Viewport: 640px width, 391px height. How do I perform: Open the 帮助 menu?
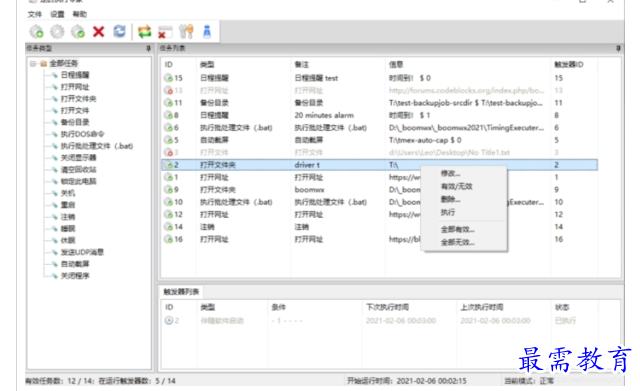click(x=80, y=14)
